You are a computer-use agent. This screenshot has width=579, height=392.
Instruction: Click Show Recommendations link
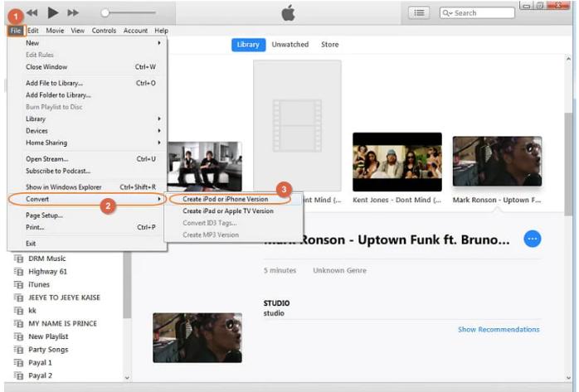coord(499,329)
